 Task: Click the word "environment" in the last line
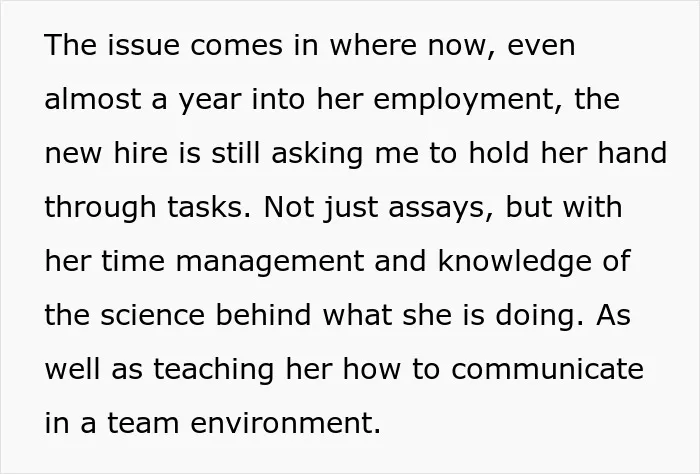click(x=285, y=423)
